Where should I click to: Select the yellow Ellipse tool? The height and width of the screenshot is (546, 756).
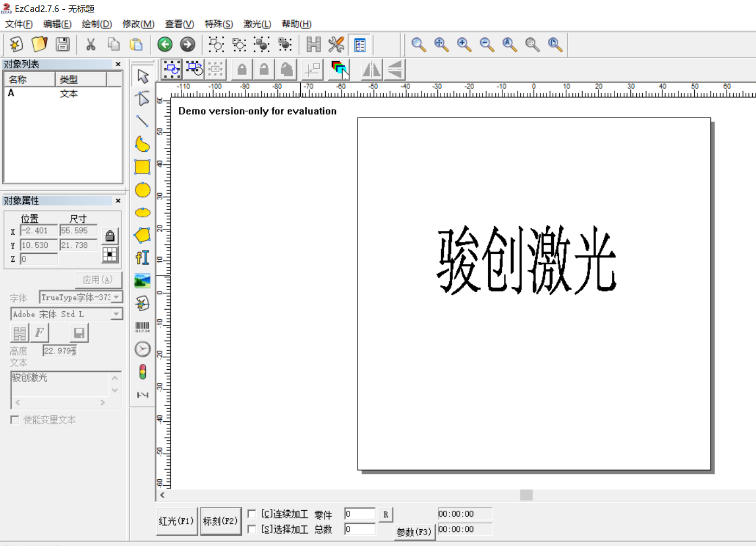coord(143,213)
